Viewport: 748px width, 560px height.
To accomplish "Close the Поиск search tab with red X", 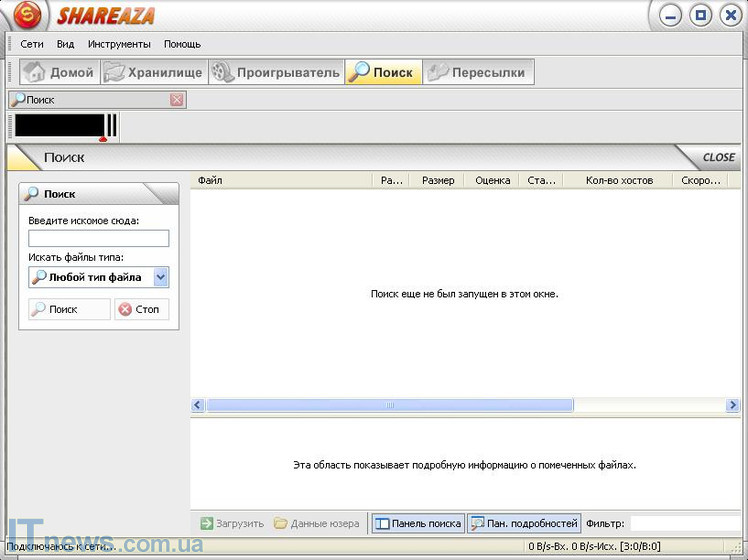I will (x=177, y=99).
